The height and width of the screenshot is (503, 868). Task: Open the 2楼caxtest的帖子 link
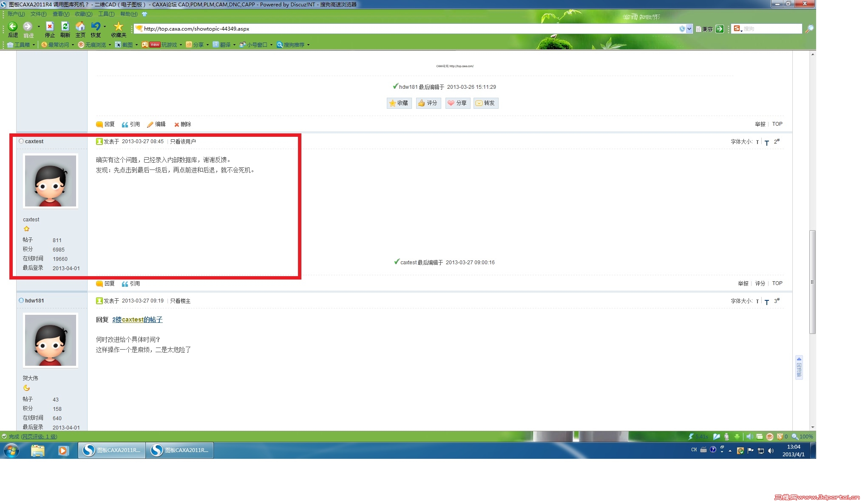pos(137,319)
